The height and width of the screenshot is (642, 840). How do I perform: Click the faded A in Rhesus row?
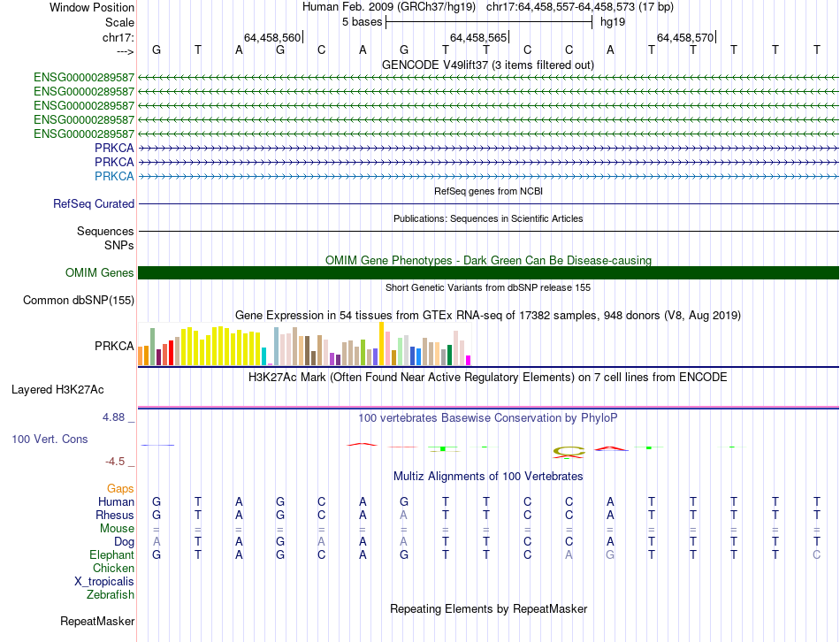click(404, 515)
